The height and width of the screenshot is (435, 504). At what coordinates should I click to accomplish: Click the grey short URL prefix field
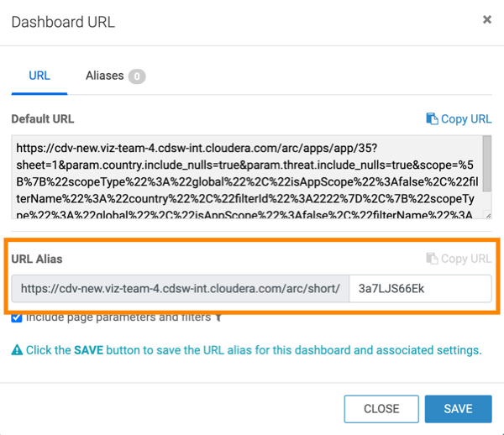tap(181, 289)
